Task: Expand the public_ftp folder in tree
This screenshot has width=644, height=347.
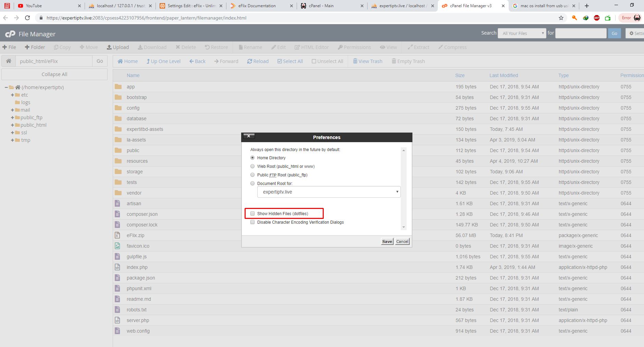Action: [x=12, y=117]
